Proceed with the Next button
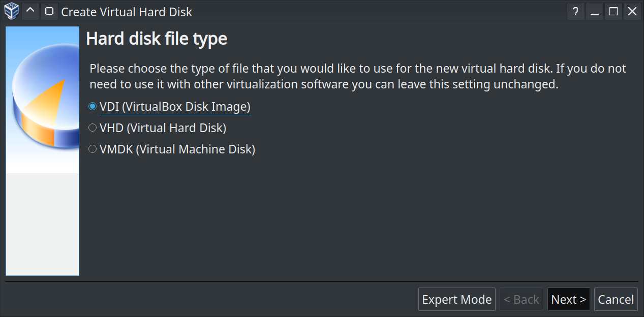This screenshot has height=317, width=644. click(568, 300)
